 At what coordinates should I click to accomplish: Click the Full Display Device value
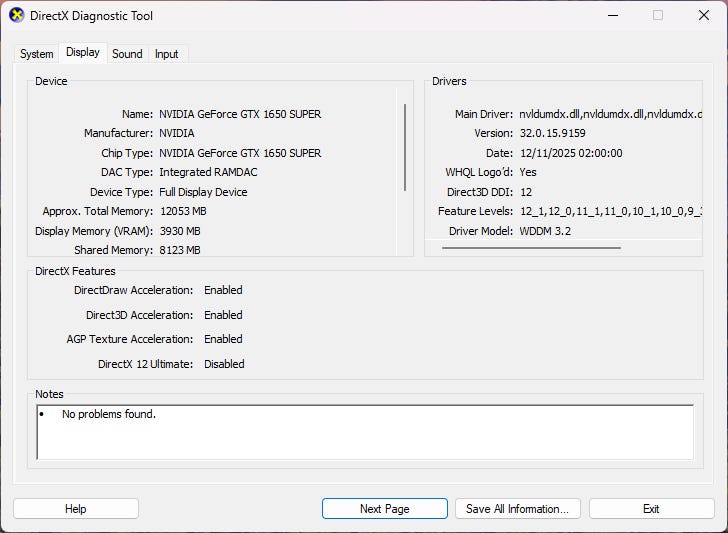(x=203, y=192)
